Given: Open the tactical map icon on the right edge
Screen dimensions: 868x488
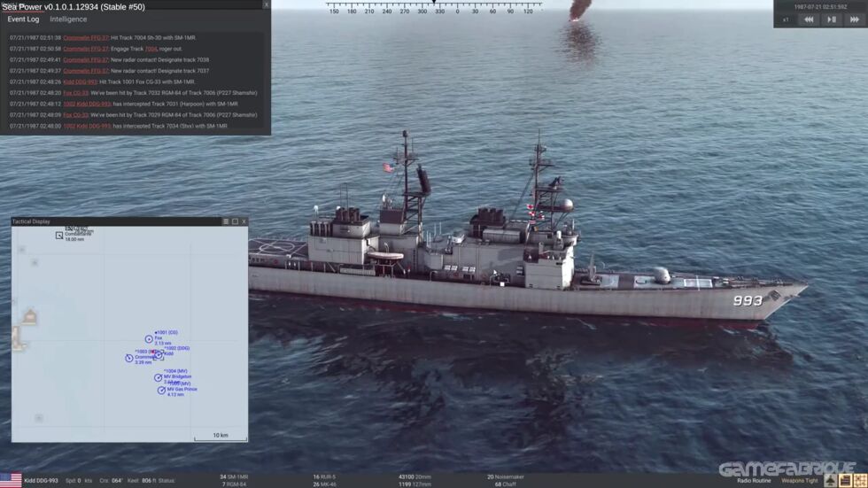Looking at the screenshot, I should (860, 481).
